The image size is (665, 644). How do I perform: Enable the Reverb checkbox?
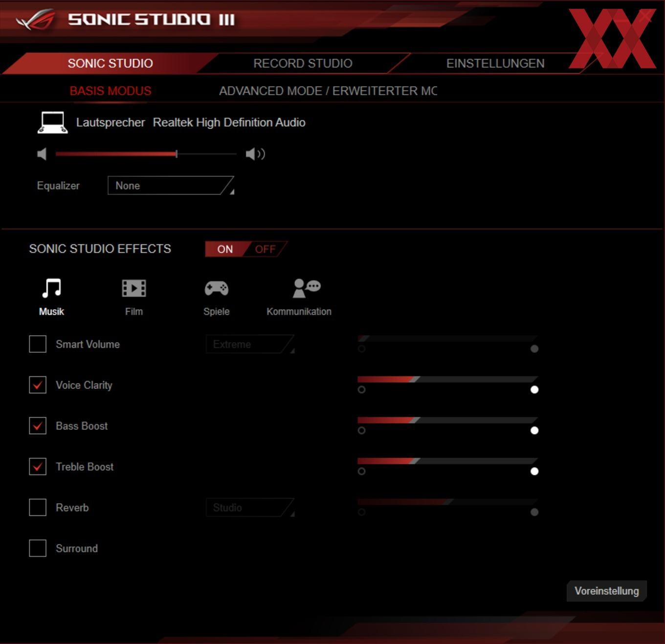[38, 507]
